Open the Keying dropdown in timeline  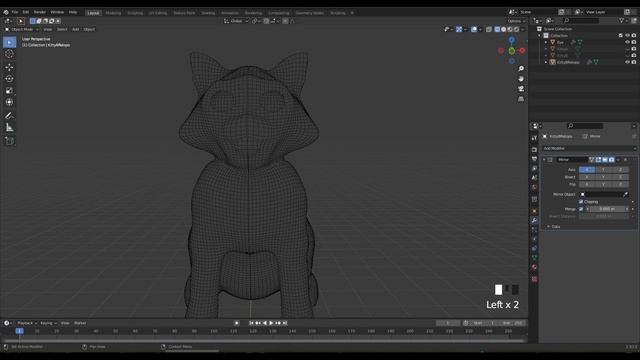48,323
